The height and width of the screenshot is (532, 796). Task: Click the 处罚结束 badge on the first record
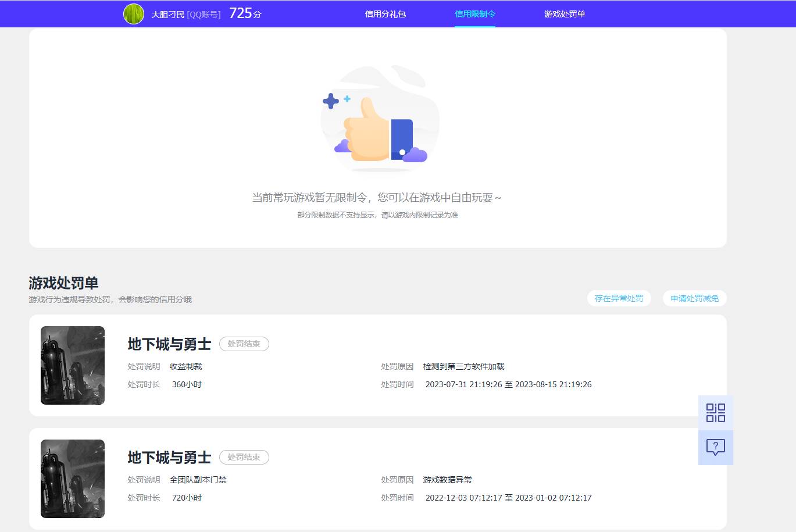pos(244,344)
